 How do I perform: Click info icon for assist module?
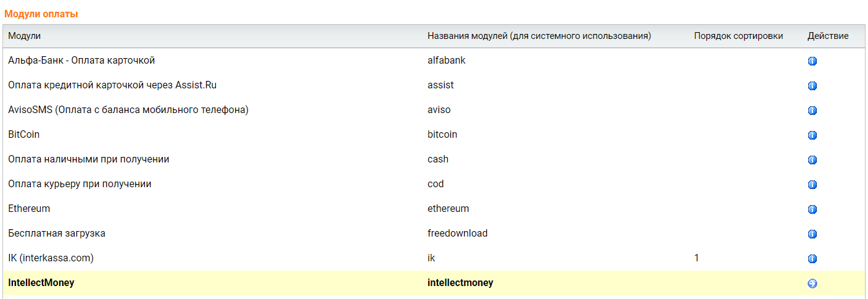812,86
